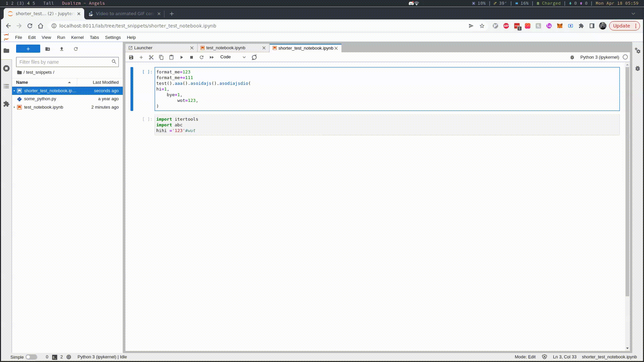Click the Save notebook icon
Image resolution: width=644 pixels, height=362 pixels.
coord(131,57)
